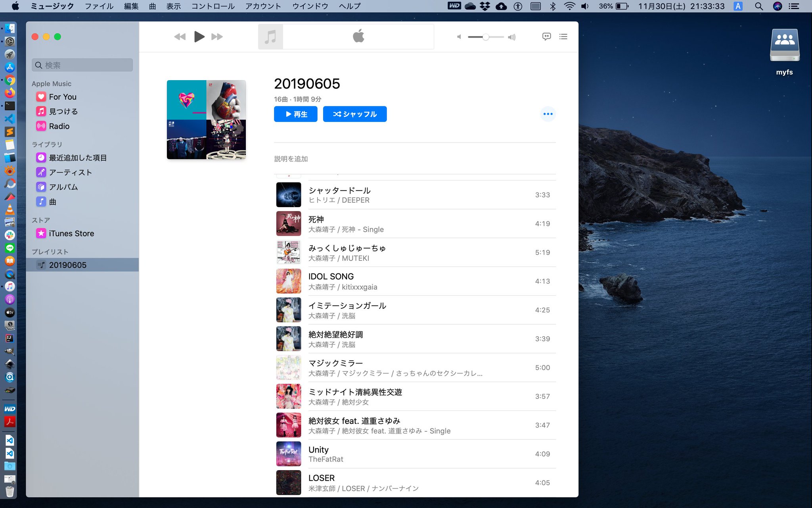Select song ミッドナイト清純異性交遊
Viewport: 812px width, 508px height.
tap(416, 396)
